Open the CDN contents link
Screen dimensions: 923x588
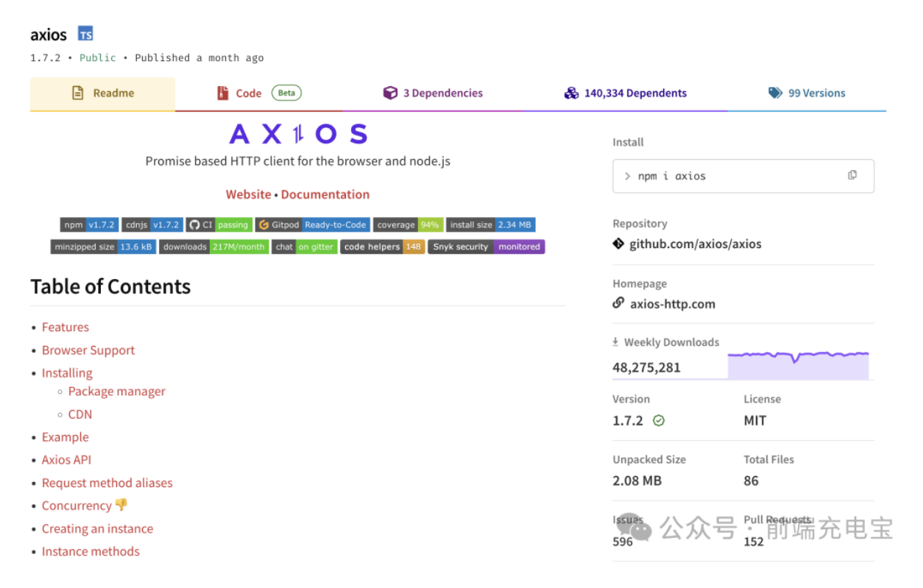pos(80,414)
